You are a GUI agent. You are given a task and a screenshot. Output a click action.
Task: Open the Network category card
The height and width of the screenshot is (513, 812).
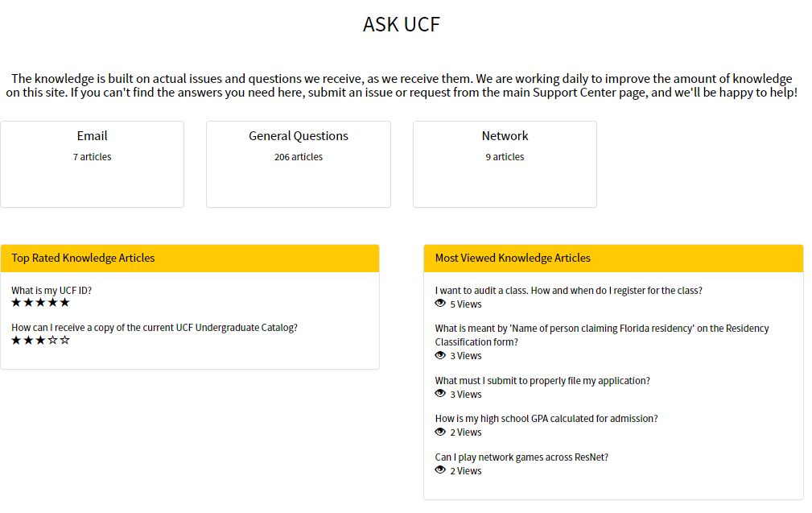[x=505, y=164]
